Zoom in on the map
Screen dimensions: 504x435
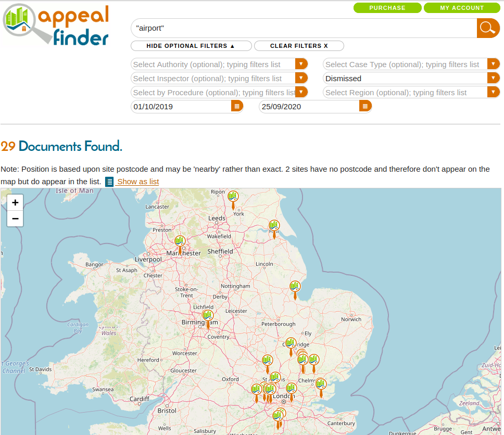[x=15, y=202]
